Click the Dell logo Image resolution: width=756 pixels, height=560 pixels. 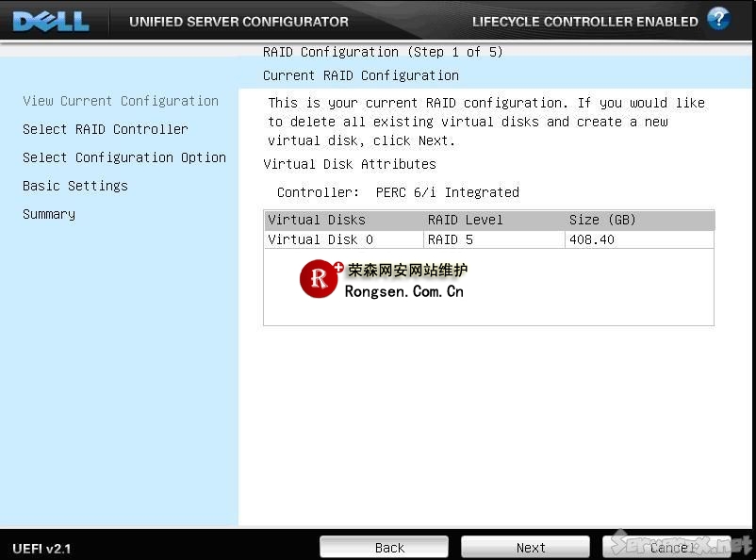point(51,20)
